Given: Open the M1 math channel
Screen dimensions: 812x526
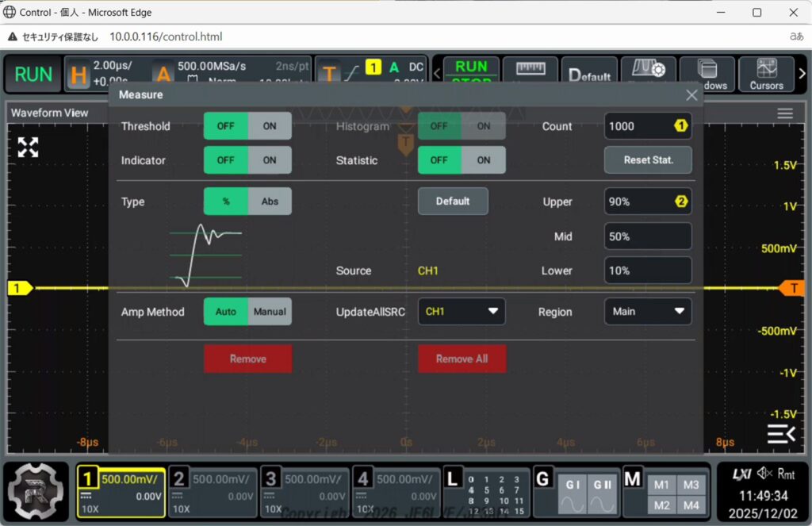Looking at the screenshot, I should click(661, 486).
